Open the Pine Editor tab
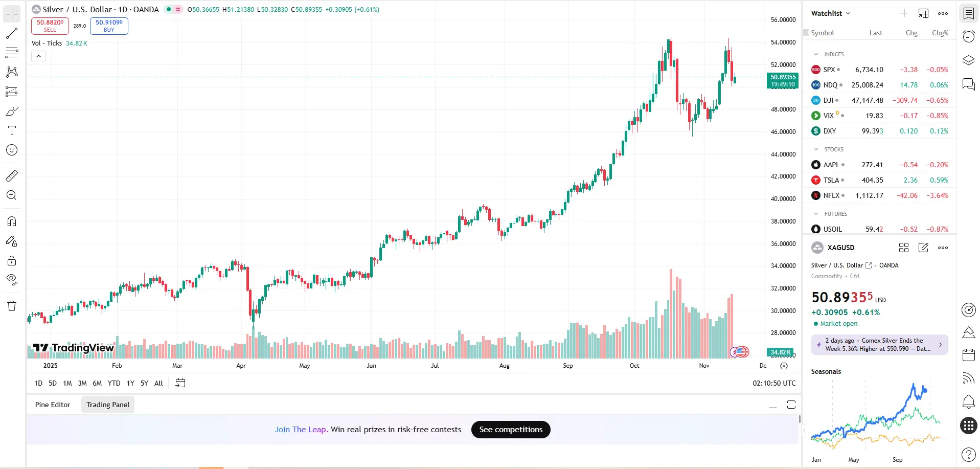 53,405
